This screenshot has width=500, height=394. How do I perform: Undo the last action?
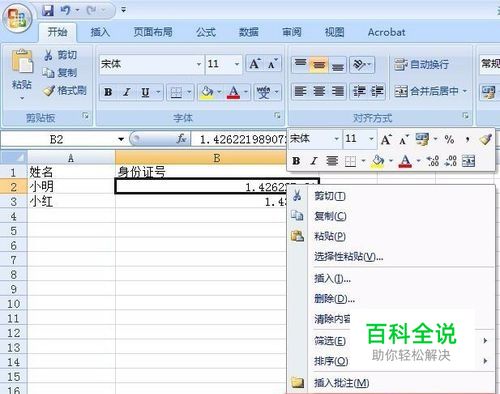pyautogui.click(x=65, y=11)
